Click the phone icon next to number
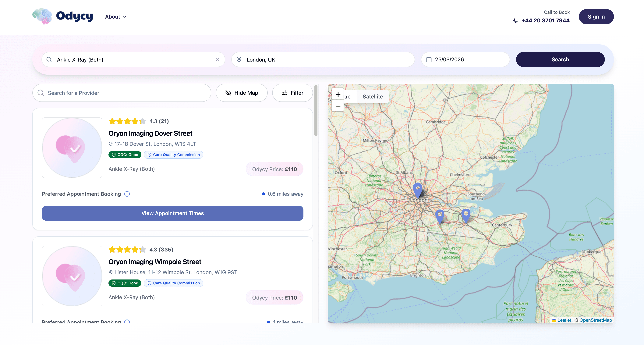 click(x=515, y=20)
